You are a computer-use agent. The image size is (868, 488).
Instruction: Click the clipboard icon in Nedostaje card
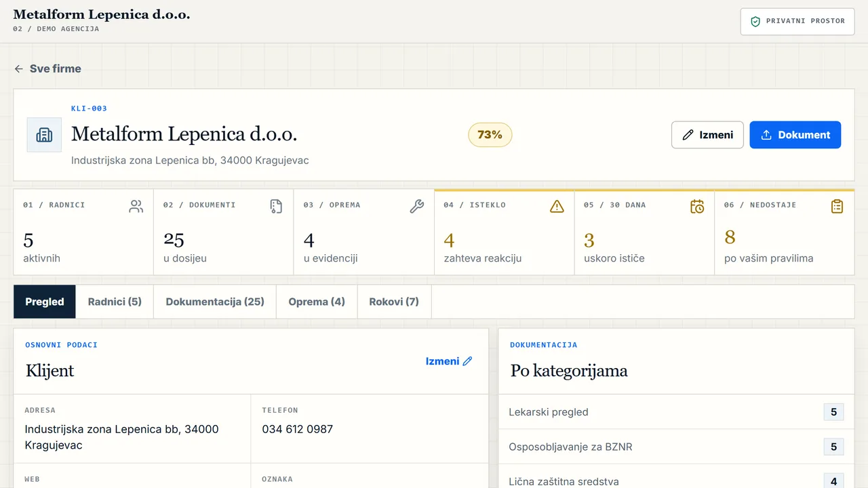pyautogui.click(x=837, y=207)
